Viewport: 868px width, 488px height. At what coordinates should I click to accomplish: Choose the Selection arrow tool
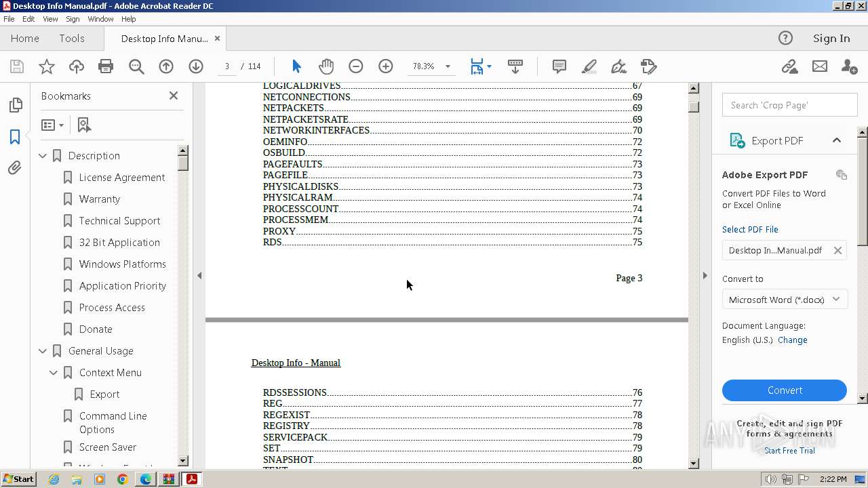coord(296,66)
